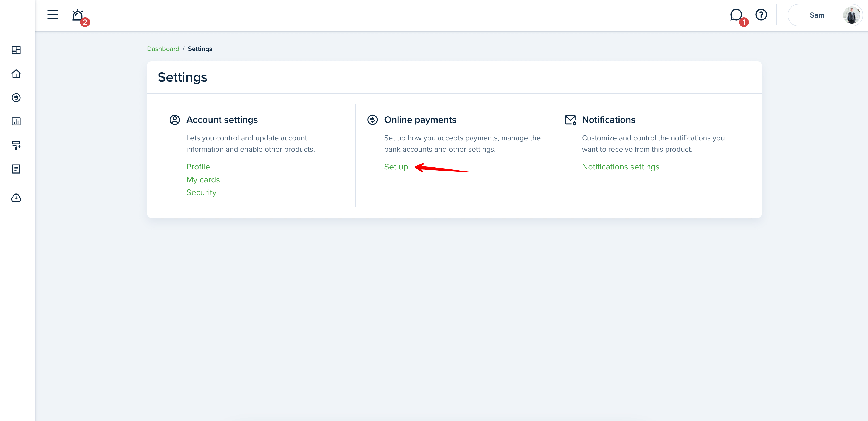Open the document list icon in sidebar

[x=16, y=169]
